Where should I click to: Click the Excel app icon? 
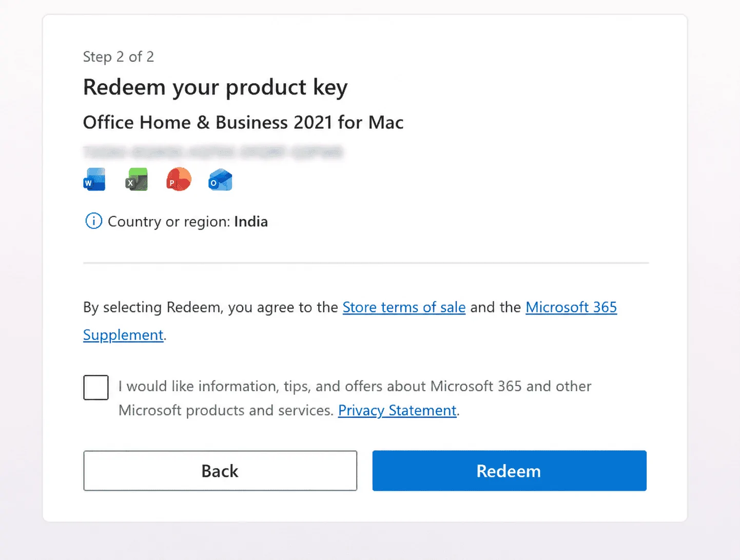click(x=137, y=180)
